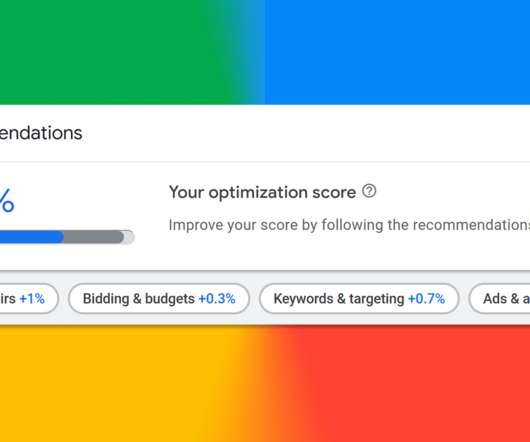
Task: Click the large blue percent score symbol
Action: (x=7, y=200)
